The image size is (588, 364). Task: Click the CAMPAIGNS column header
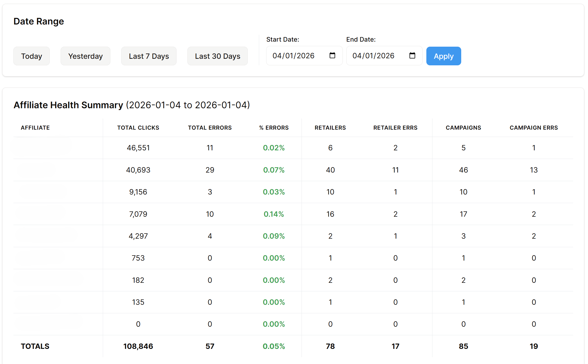click(463, 128)
